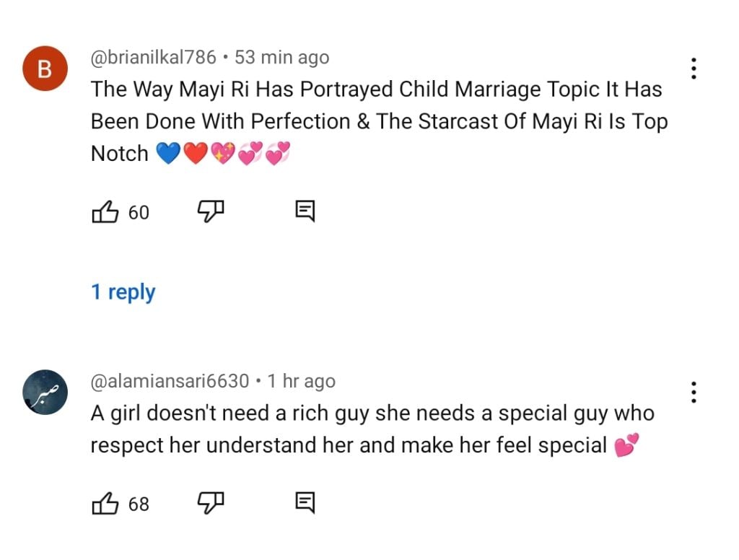Open three-dot menu for alamiansari6630's comment
This screenshot has width=739, height=560.
tap(694, 392)
